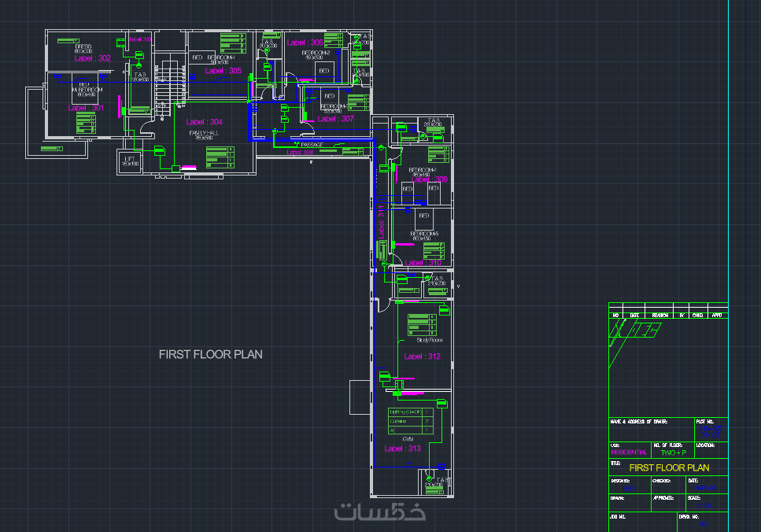Select the 'Label : 302' annotation
Image resolution: width=761 pixels, height=532 pixels.
(92, 58)
